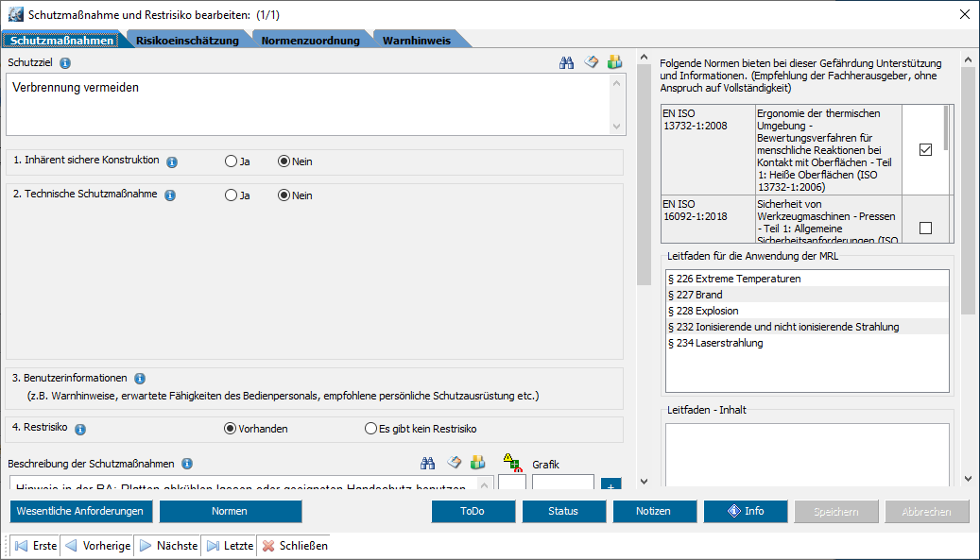This screenshot has width=980, height=560.
Task: Click the notepad edit icon above Schutzziel field
Action: click(591, 62)
